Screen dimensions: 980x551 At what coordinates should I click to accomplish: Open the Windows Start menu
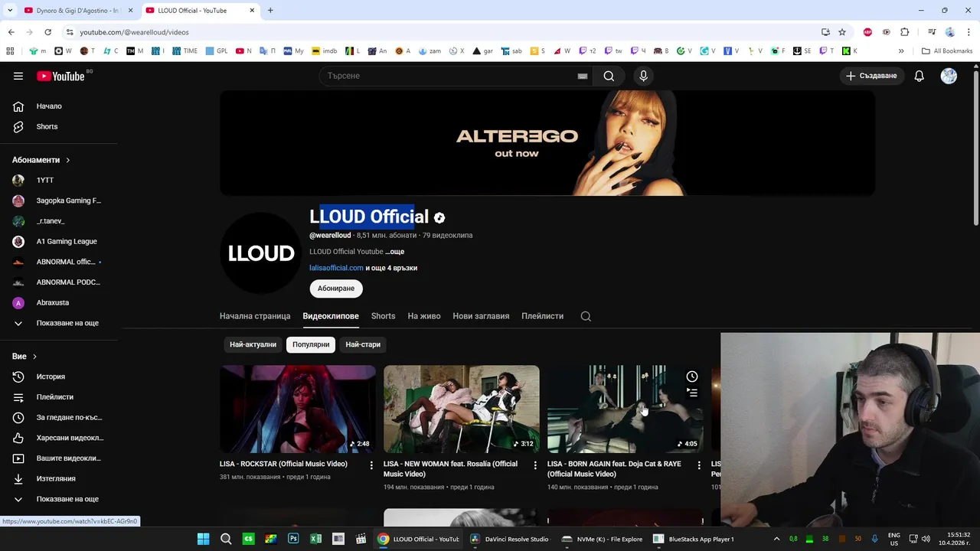pos(203,539)
